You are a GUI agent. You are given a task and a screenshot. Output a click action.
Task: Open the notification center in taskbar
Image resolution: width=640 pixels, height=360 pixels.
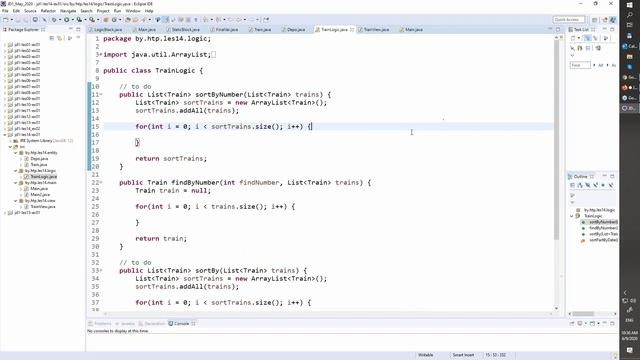pos(630,350)
